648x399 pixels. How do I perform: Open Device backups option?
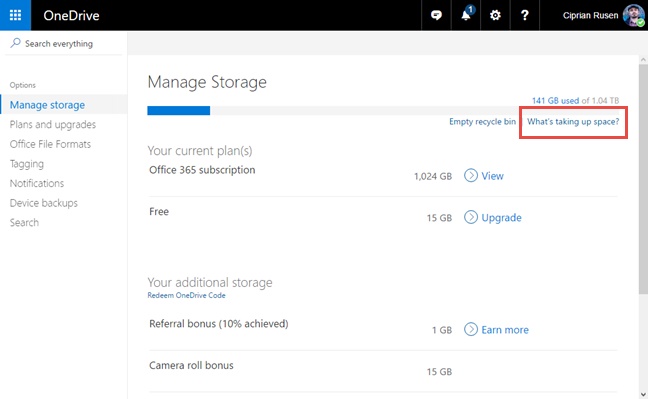43,203
